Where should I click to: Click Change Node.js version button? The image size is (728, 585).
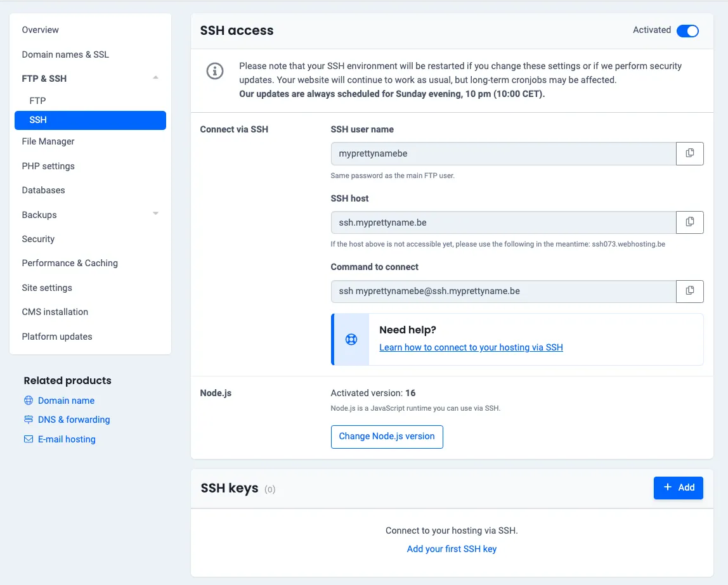387,437
